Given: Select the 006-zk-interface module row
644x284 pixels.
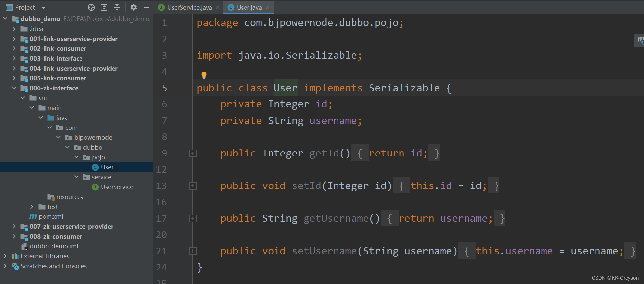Looking at the screenshot, I should pos(76,88).
